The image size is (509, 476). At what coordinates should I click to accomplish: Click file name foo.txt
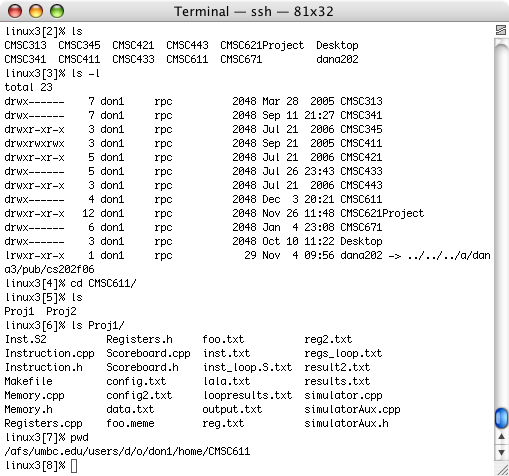pos(223,339)
